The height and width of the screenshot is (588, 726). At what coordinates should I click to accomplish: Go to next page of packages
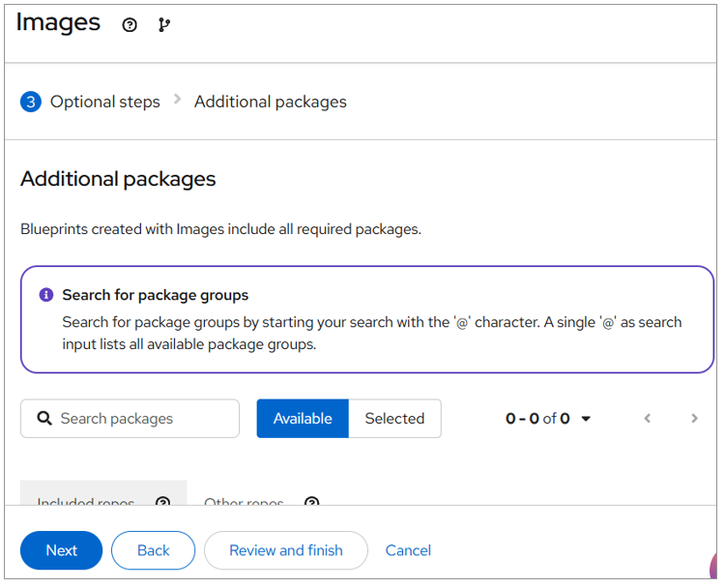point(694,419)
